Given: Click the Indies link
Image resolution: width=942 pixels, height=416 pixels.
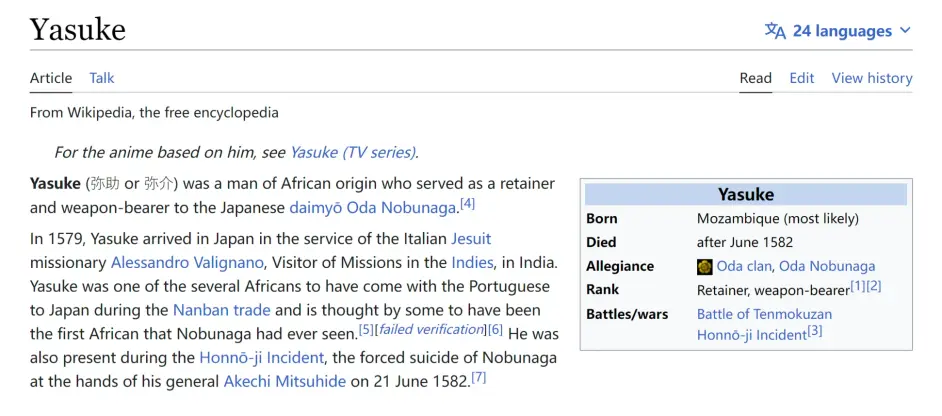Looking at the screenshot, I should [x=472, y=262].
